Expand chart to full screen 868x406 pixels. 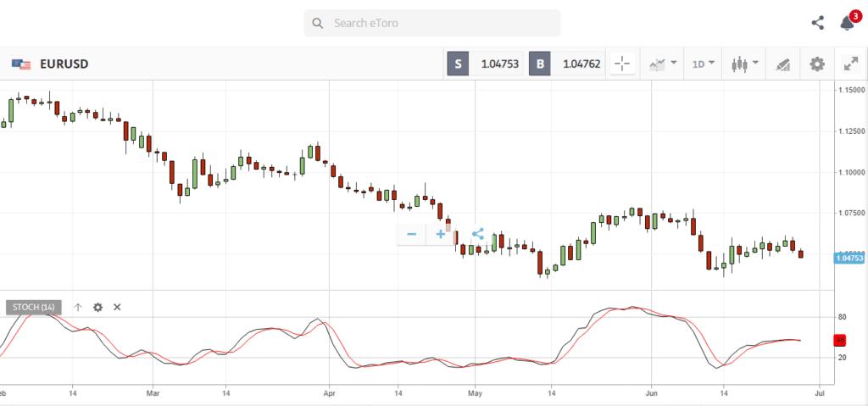tap(851, 64)
